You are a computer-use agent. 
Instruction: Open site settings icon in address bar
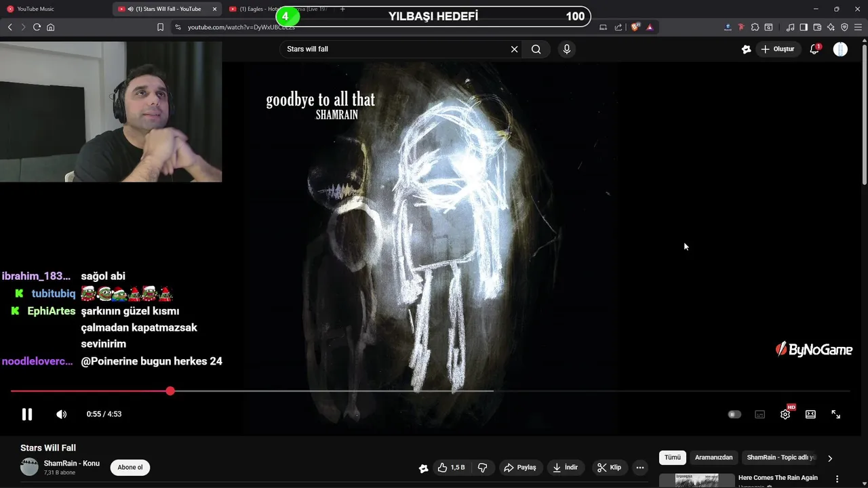(x=178, y=27)
